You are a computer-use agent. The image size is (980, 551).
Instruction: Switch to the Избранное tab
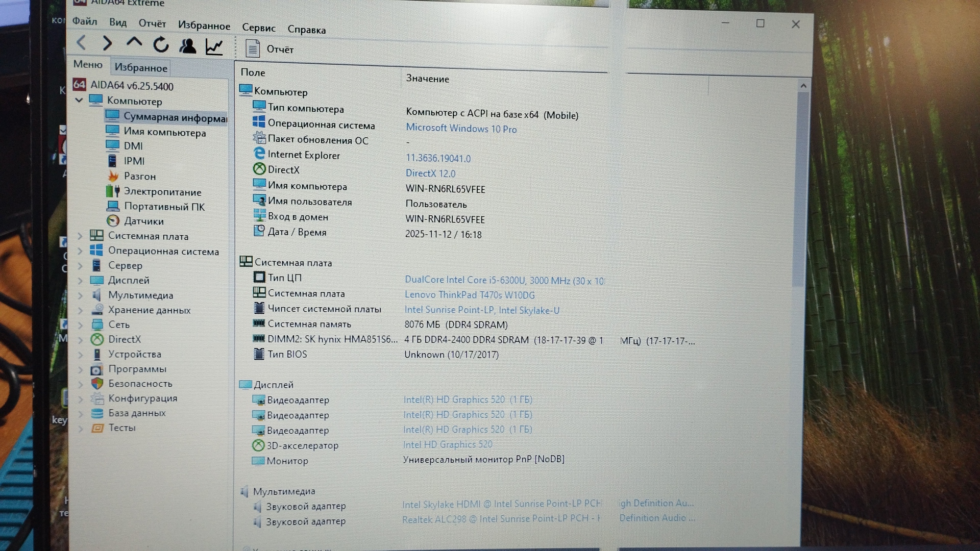[x=141, y=68]
